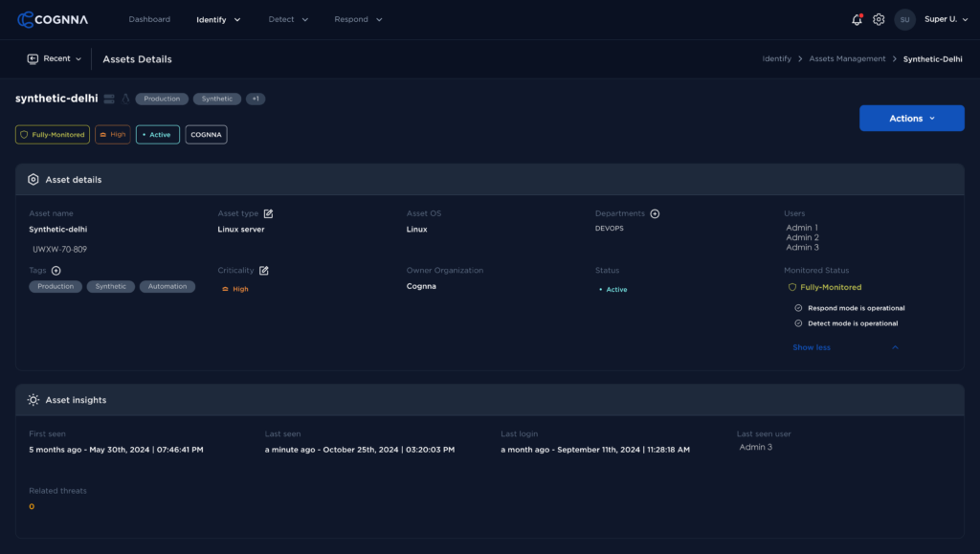Click the Related threats count 0
Screen dimensions: 980x554
click(32, 506)
